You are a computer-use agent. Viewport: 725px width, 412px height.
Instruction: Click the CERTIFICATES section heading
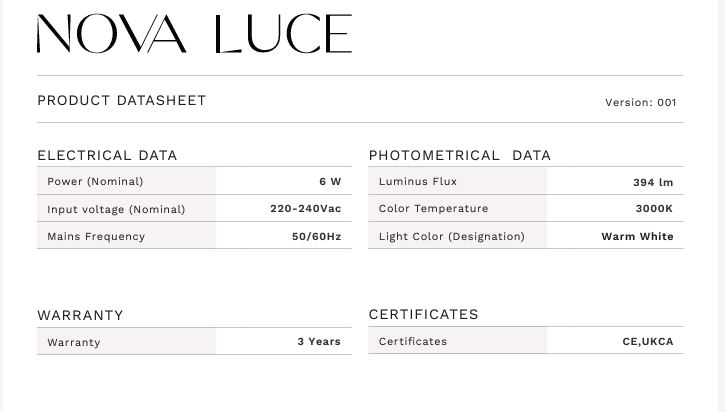423,314
